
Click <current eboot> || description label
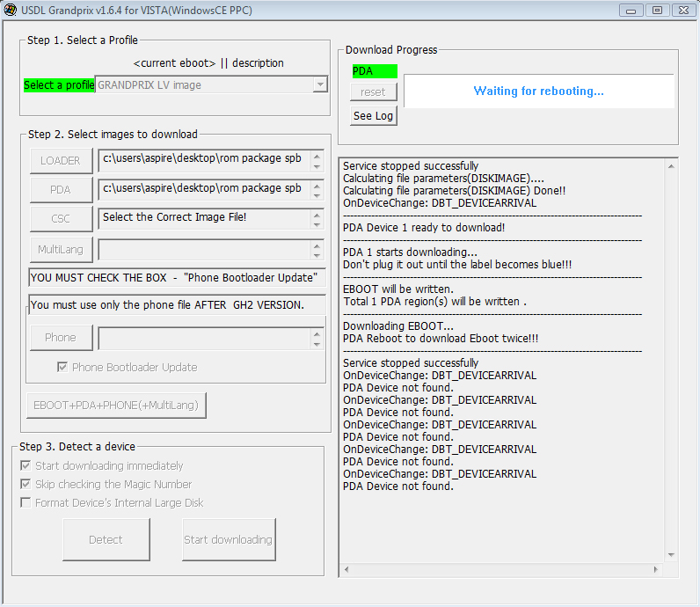coord(208,63)
